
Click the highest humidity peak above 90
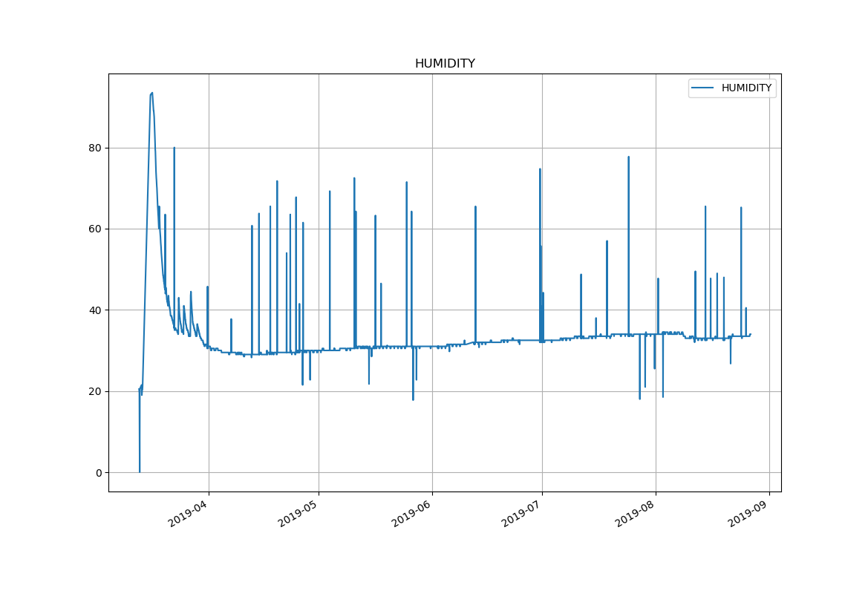click(151, 94)
